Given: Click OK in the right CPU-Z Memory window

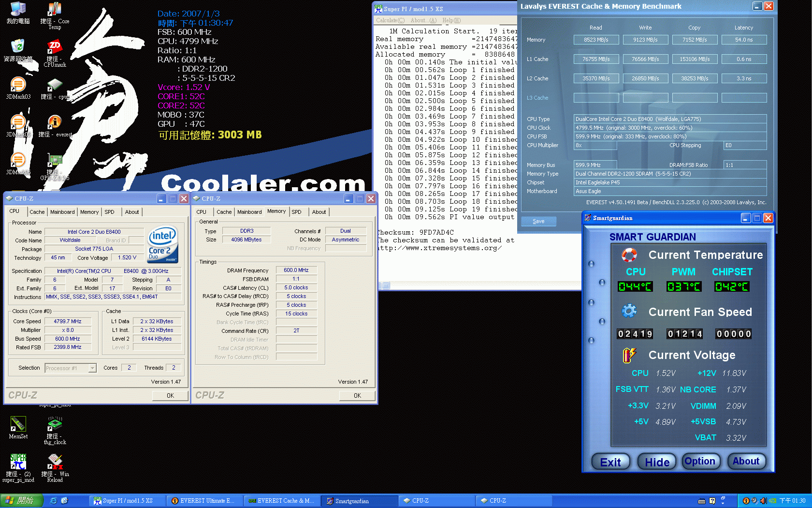Looking at the screenshot, I should coord(357,395).
